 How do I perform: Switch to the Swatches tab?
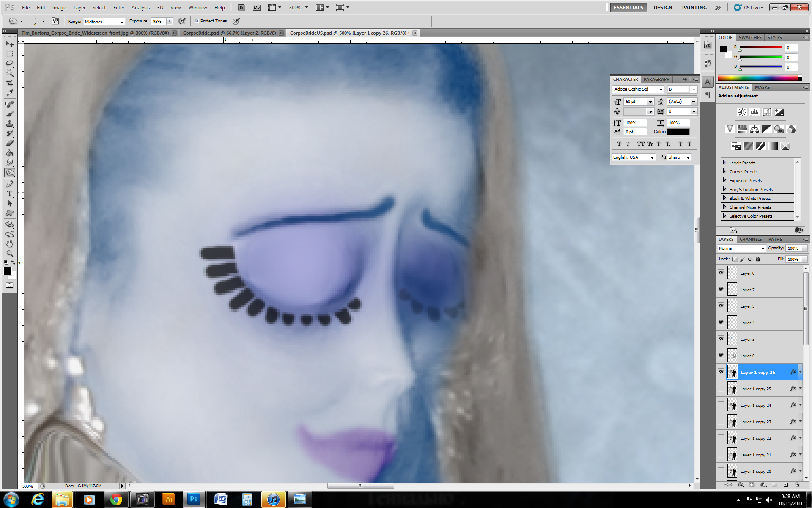pyautogui.click(x=750, y=37)
